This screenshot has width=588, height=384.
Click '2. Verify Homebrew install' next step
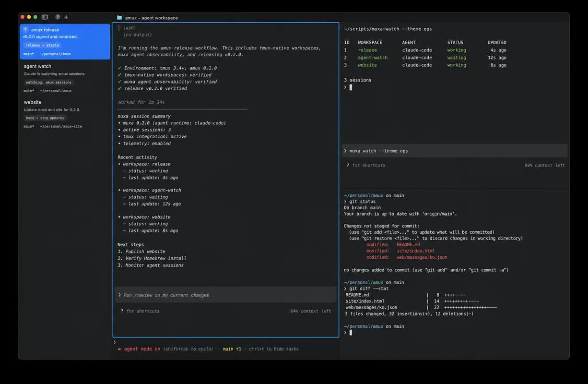[152, 258]
